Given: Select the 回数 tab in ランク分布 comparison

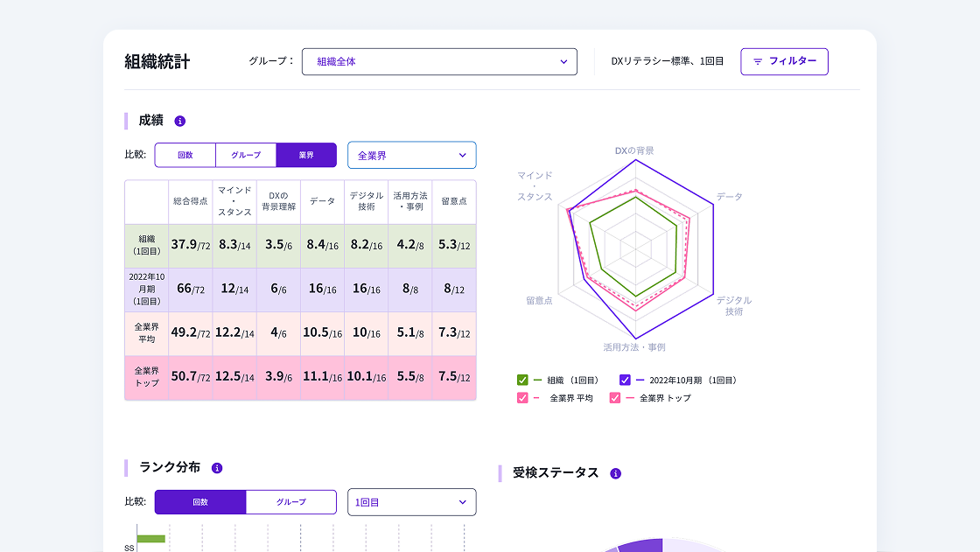Looking at the screenshot, I should point(200,502).
